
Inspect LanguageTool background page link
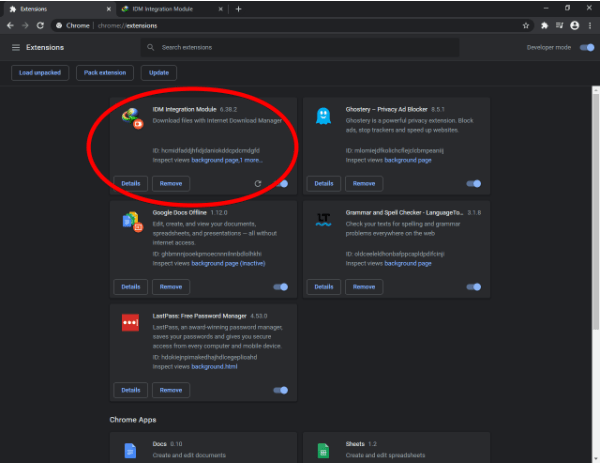pyautogui.click(x=408, y=263)
